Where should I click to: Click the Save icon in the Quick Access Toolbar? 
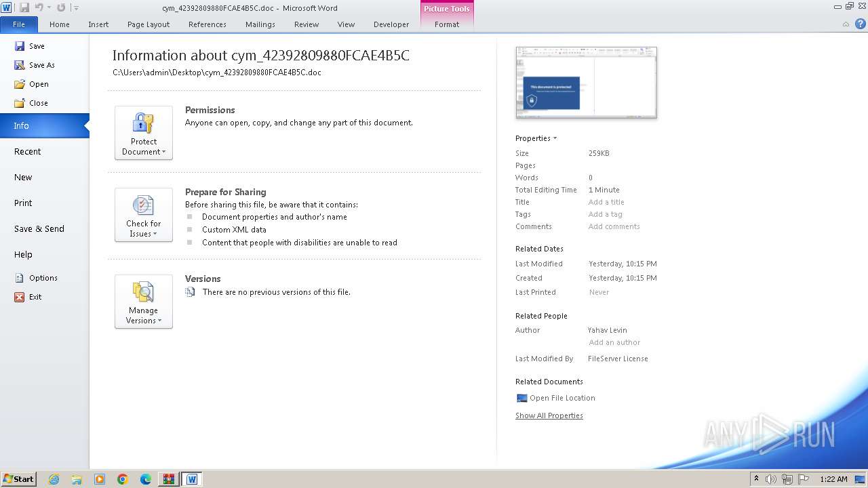click(24, 7)
